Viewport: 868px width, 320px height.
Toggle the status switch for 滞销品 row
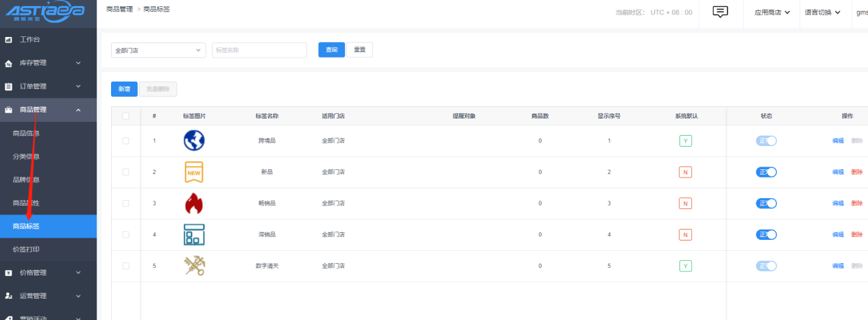pyautogui.click(x=766, y=234)
